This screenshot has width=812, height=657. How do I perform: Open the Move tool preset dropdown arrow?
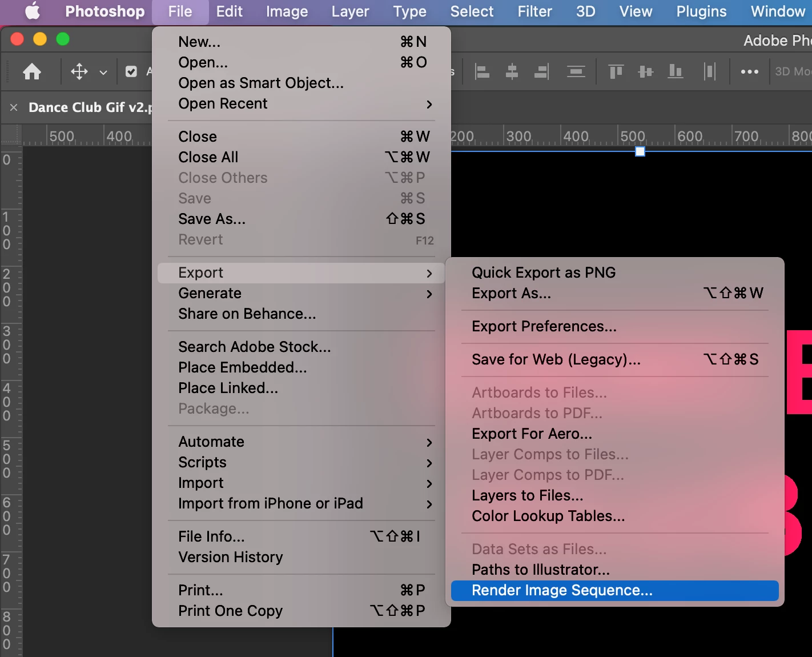pos(103,73)
